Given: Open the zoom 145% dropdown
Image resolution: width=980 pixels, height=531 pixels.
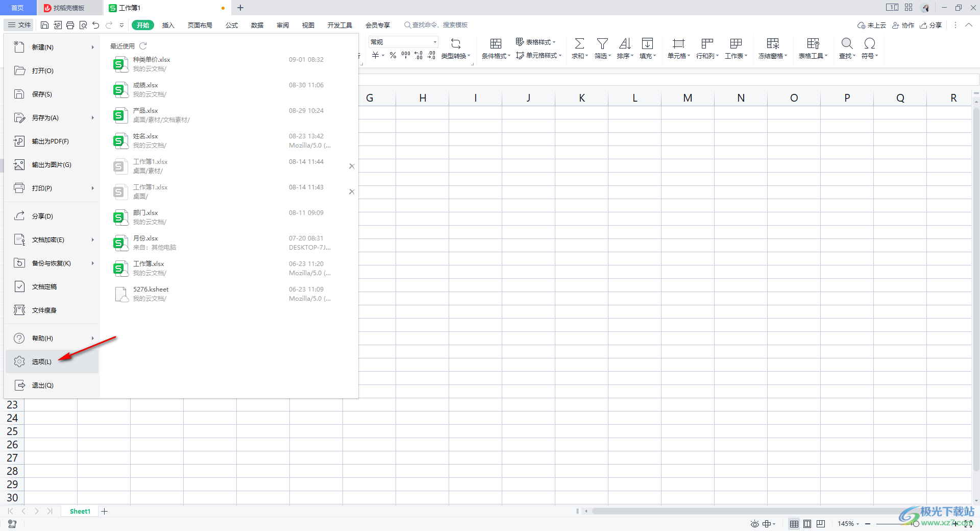Looking at the screenshot, I should tap(857, 524).
